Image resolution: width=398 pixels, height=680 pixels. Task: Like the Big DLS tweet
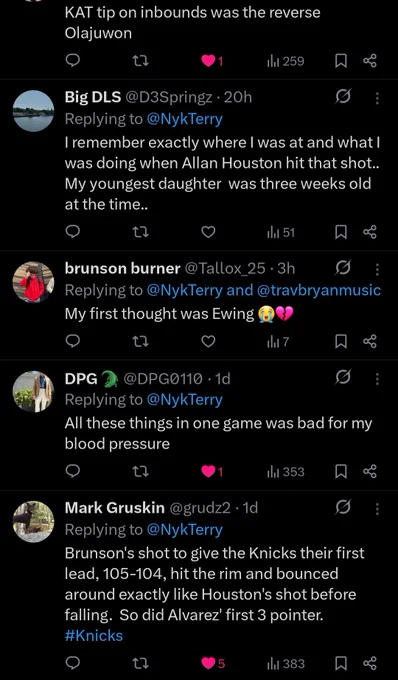[x=209, y=233]
